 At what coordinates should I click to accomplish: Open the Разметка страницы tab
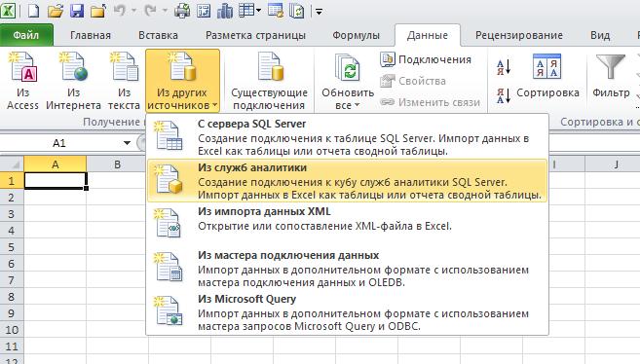coord(255,35)
